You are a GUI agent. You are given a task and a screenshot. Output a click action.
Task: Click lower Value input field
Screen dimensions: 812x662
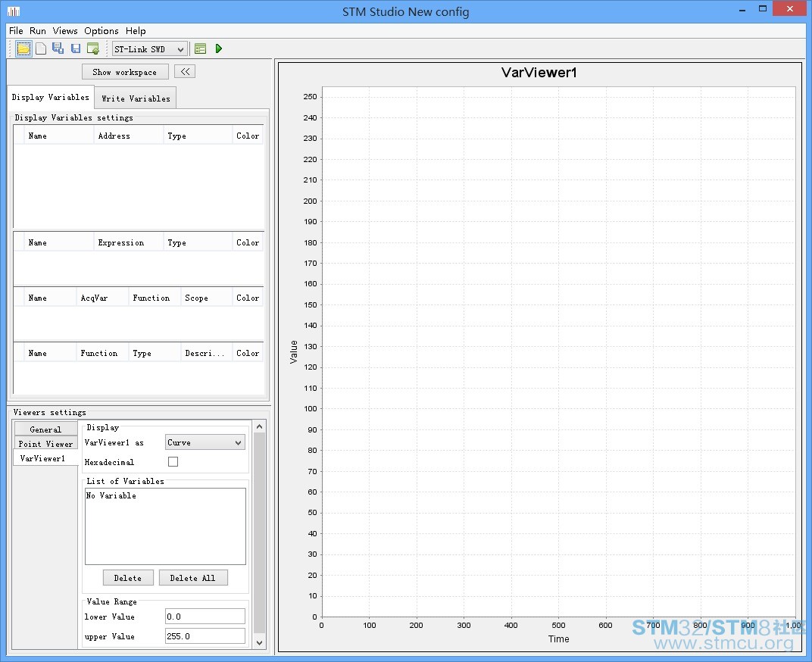tap(205, 617)
